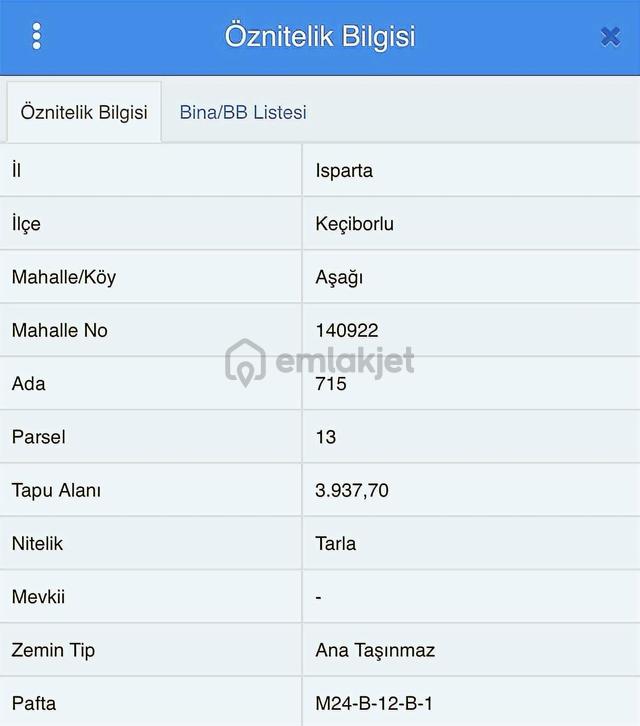Close the Öznitelik Bilgisi panel
640x726 pixels.
(610, 37)
